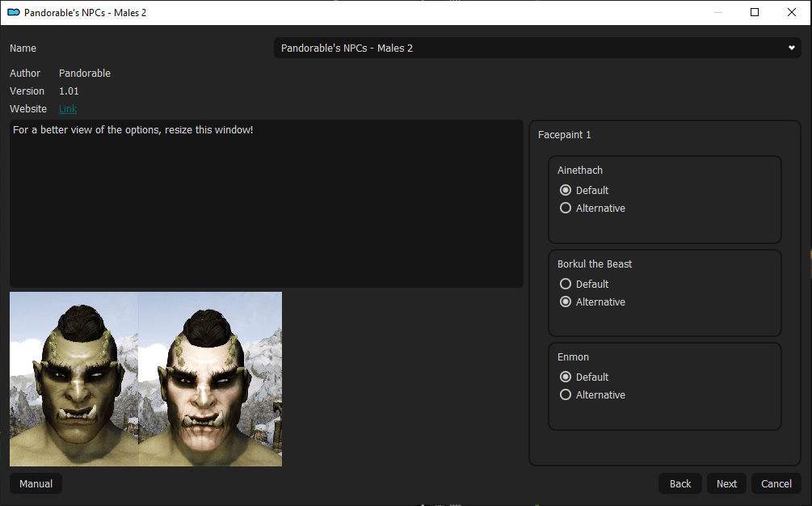Click the Facepaint 1 heading
812x506 pixels.
click(565, 135)
